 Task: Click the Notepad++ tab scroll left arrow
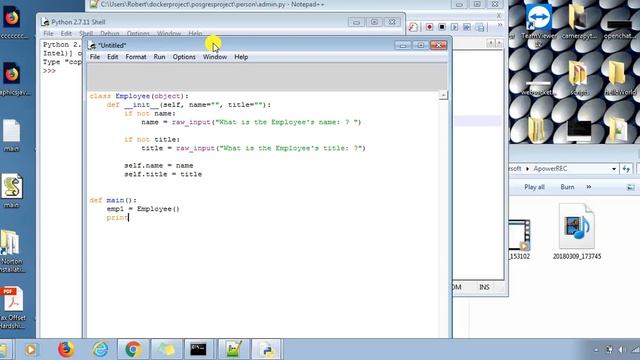(491, 43)
